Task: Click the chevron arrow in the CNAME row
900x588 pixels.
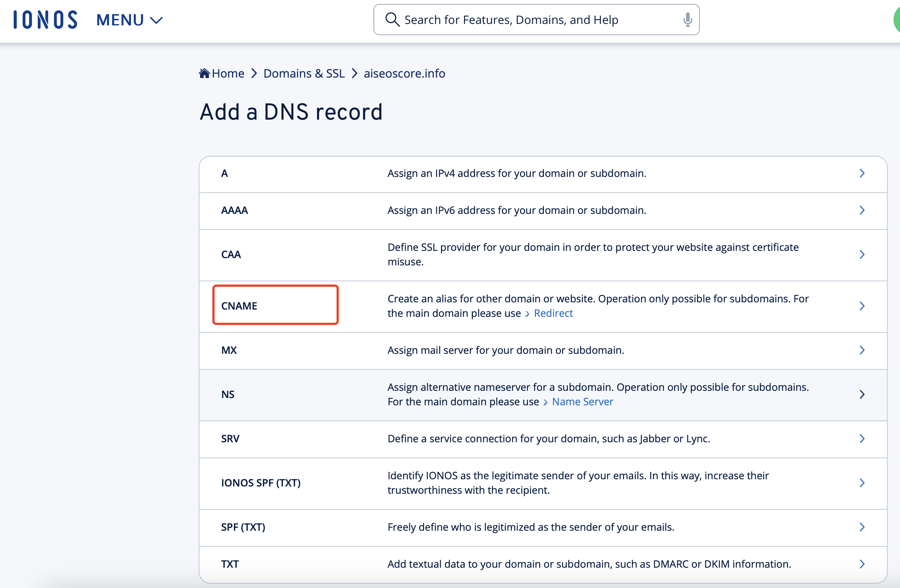Action: [862, 306]
